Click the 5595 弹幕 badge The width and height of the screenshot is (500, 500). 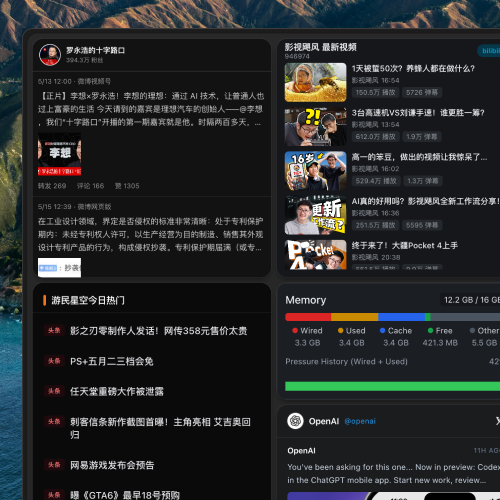pos(422,225)
